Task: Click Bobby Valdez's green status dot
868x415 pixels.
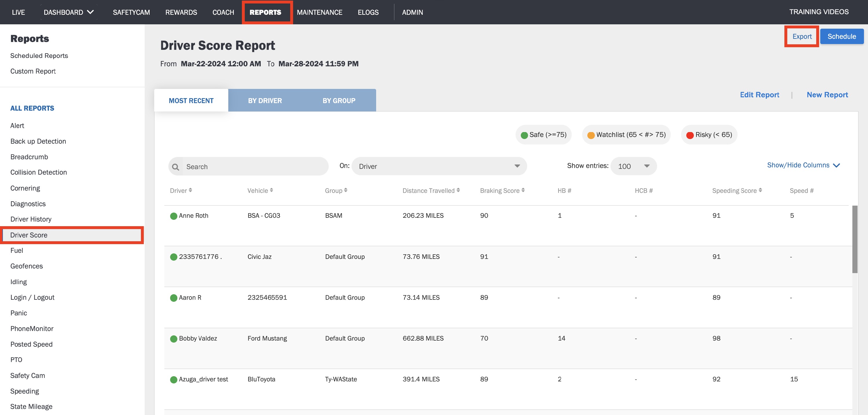Action: tap(174, 339)
